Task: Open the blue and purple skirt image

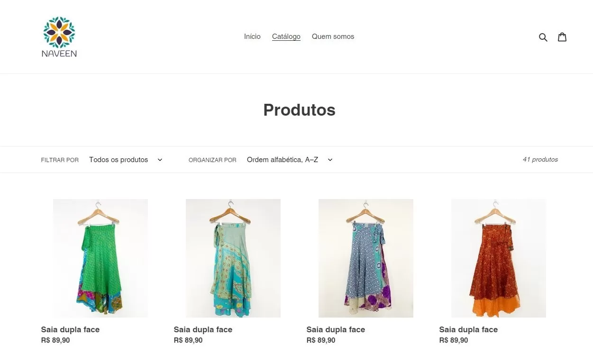Action: click(366, 258)
